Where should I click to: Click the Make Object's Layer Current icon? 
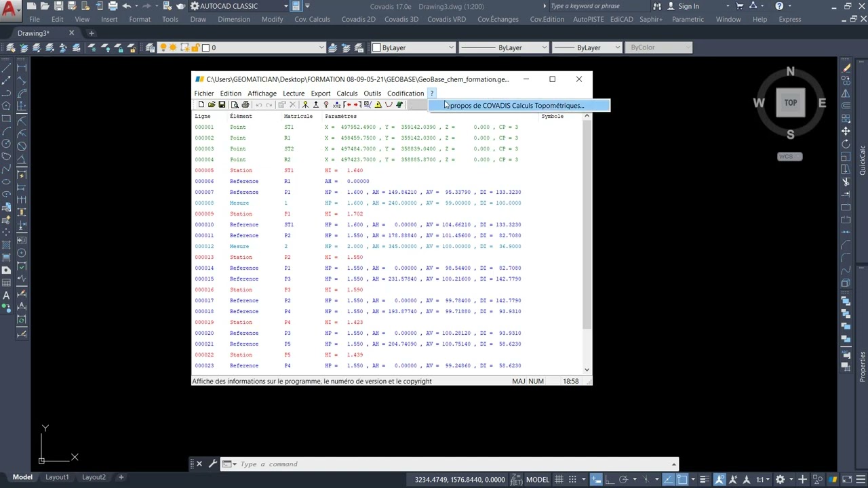(332, 47)
